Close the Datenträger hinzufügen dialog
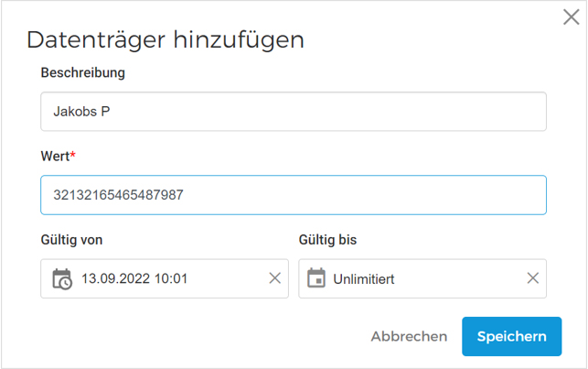Image resolution: width=588 pixels, height=369 pixels. pos(572,17)
